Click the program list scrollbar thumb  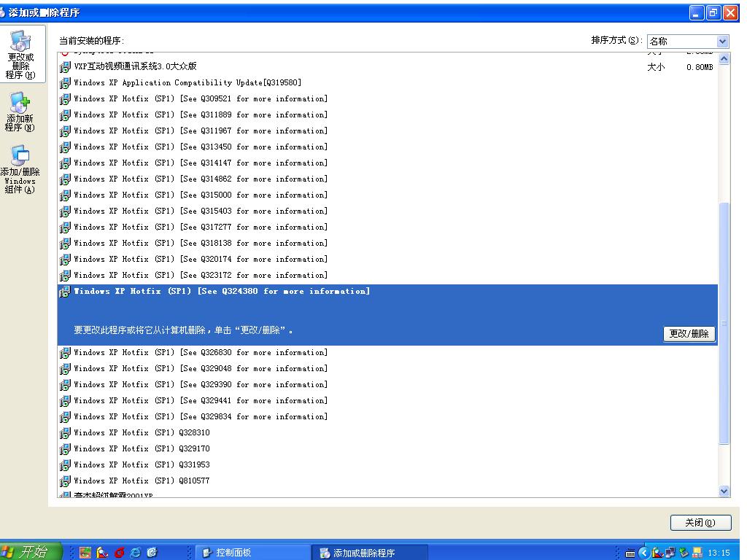coord(724,323)
